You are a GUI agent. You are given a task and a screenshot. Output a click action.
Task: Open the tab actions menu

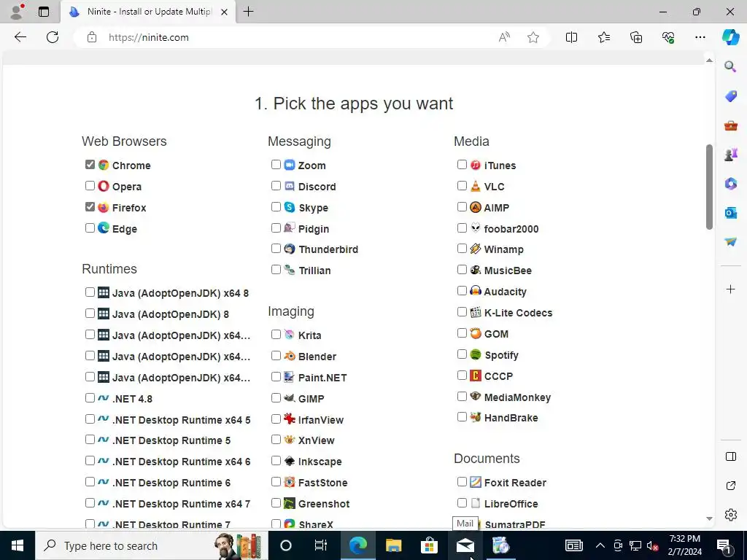tap(43, 12)
